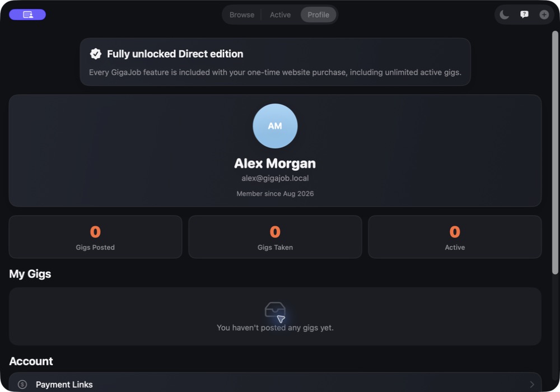This screenshot has width=560, height=392.
Task: Click the AM avatar circle
Action: tap(275, 126)
